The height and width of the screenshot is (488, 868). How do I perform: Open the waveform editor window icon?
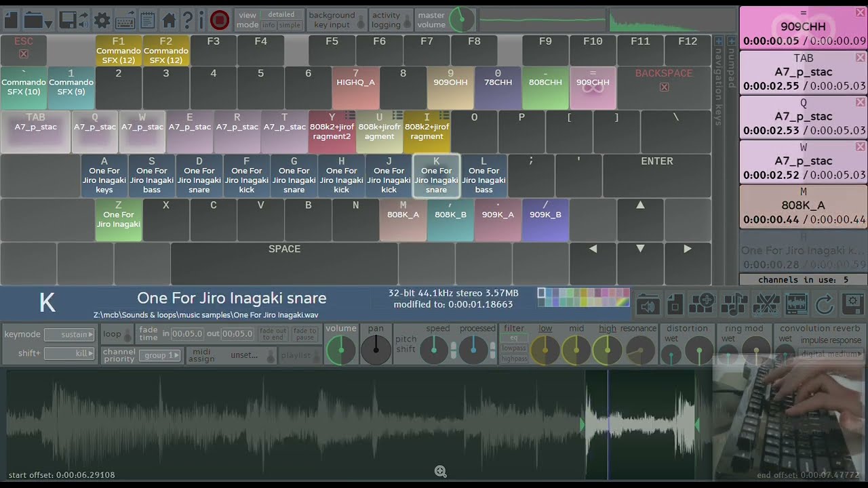tap(796, 304)
